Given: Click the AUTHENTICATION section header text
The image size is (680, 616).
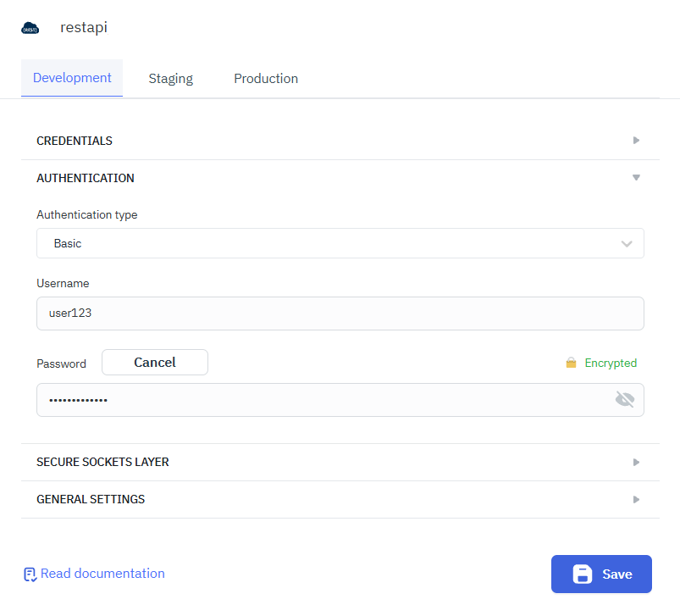Looking at the screenshot, I should click(x=85, y=178).
